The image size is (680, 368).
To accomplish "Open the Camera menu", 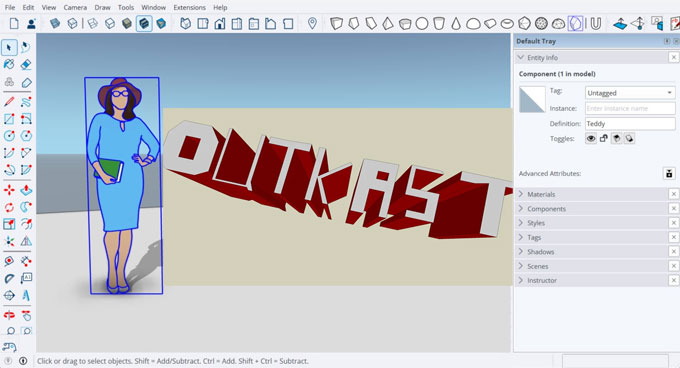I will click(x=75, y=7).
